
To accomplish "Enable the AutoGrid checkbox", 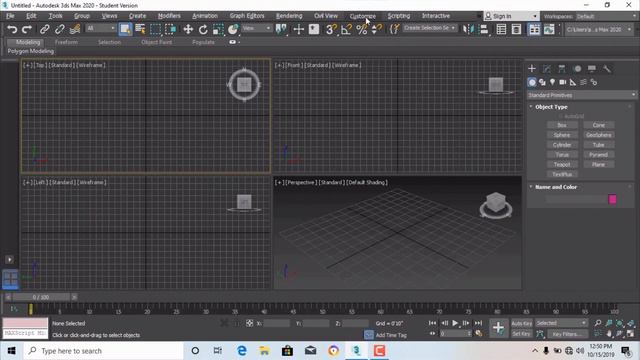I will coord(561,116).
